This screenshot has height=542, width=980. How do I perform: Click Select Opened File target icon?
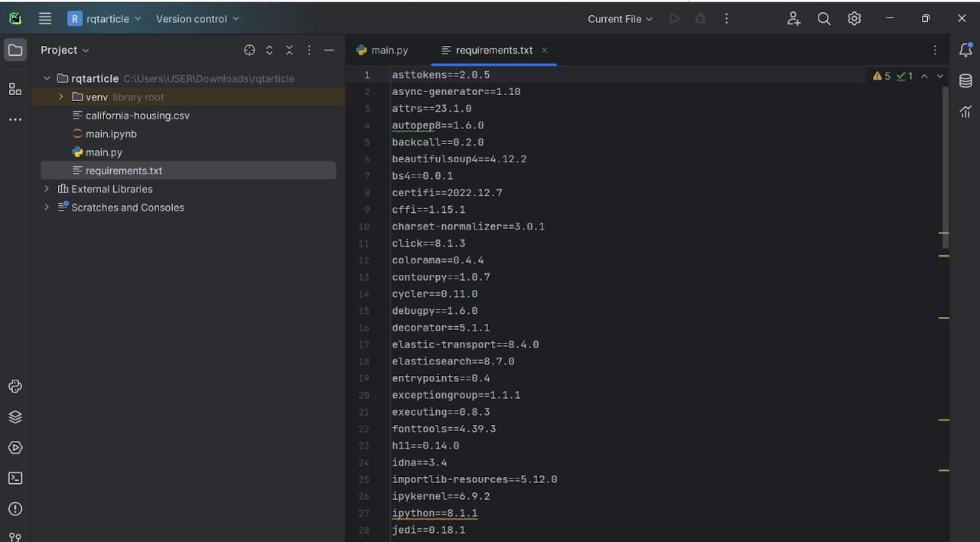(250, 50)
